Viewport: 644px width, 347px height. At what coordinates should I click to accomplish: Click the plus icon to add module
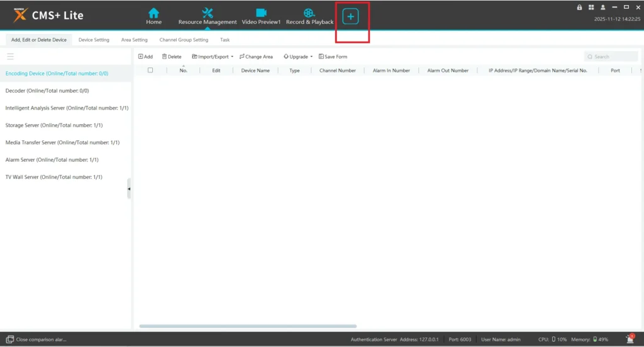pos(350,17)
